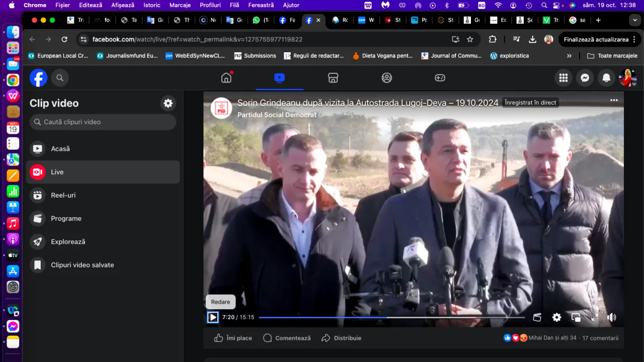Open notifications bell icon
Screen dimensions: 644x362
(606, 78)
